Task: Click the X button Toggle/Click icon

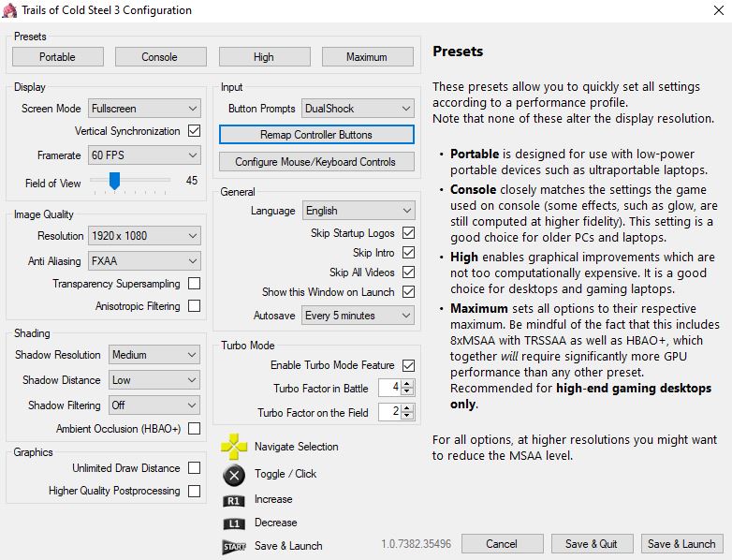Action: [234, 476]
